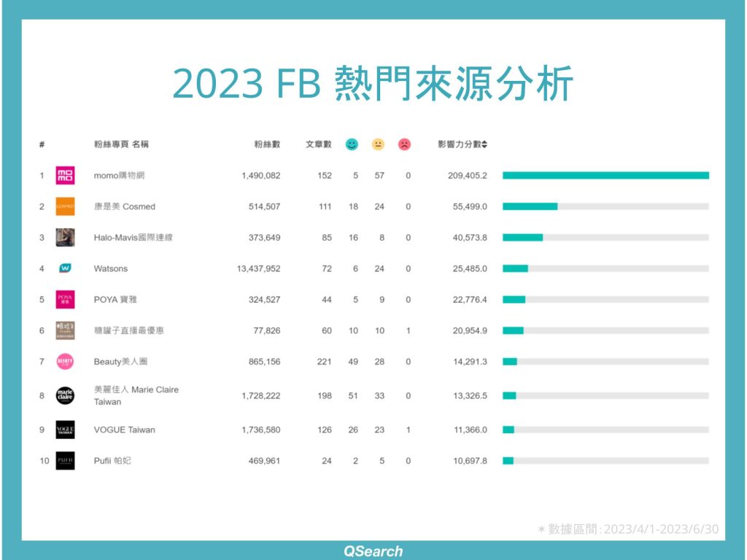Viewport: 747px width, 560px height.
Task: Click the Cosmed influence score bar
Action: (x=605, y=206)
